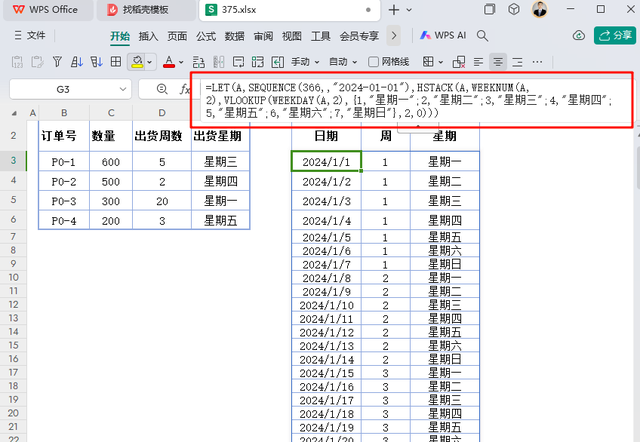Click the fx insert function icon
Image resolution: width=640 pixels, height=442 pixels.
185,89
